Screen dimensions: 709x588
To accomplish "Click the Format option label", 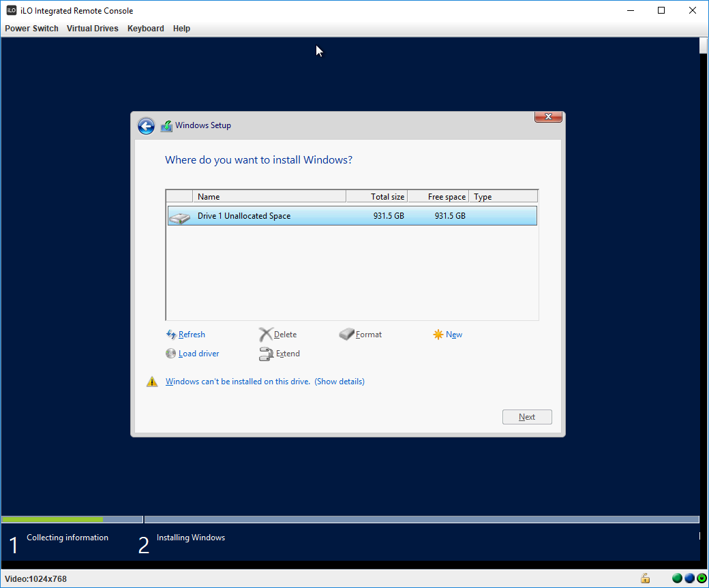I will point(369,335).
